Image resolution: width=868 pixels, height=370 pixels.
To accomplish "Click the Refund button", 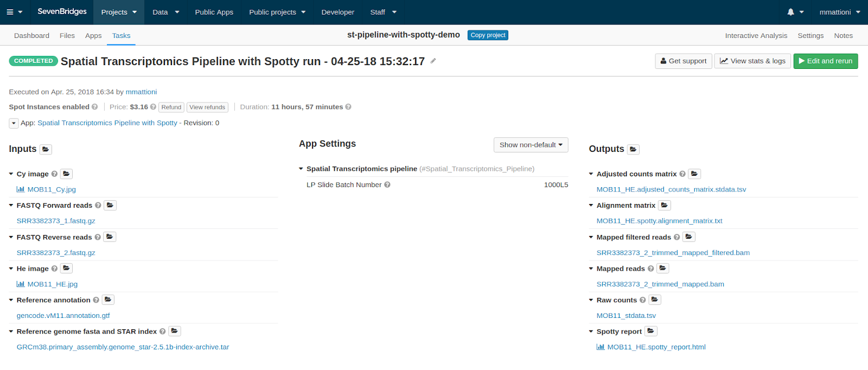I will [x=171, y=107].
